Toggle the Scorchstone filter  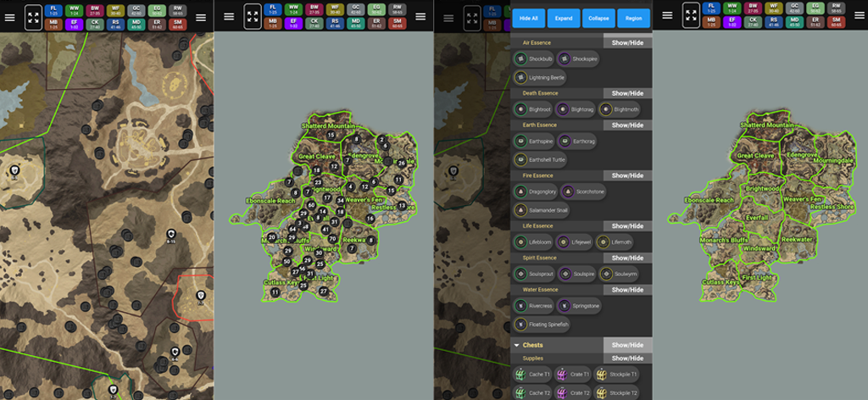point(583,192)
